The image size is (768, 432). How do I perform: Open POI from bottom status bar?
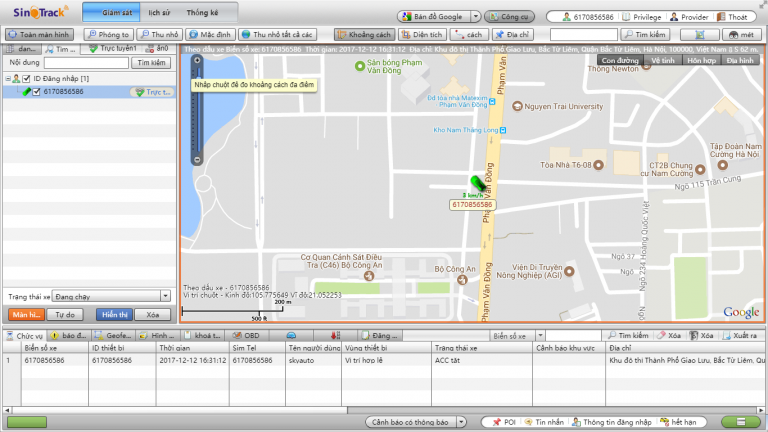click(x=503, y=422)
